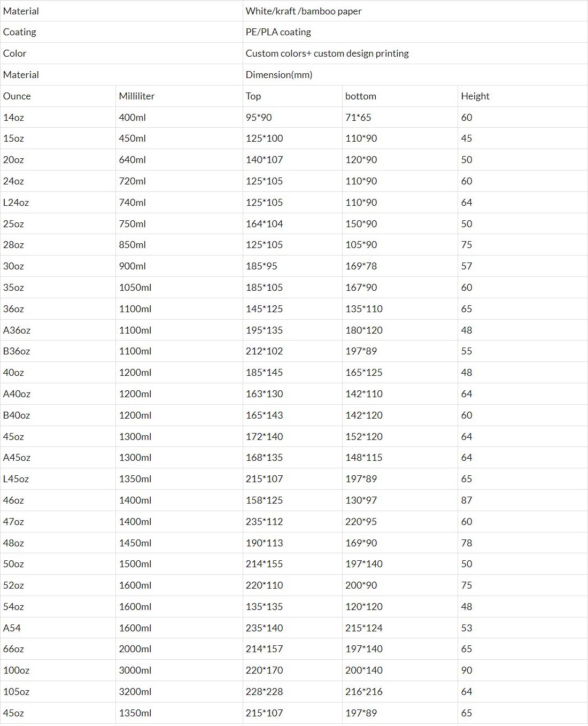Screen dimensions: 588x726
Task: Click the L24oz size cell
Action: (16, 203)
